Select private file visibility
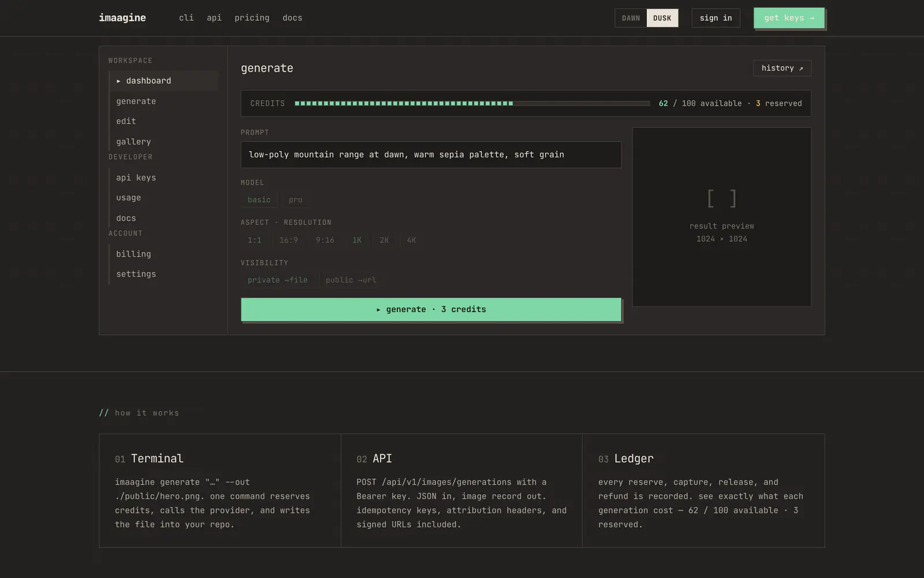924x578 pixels. click(278, 280)
